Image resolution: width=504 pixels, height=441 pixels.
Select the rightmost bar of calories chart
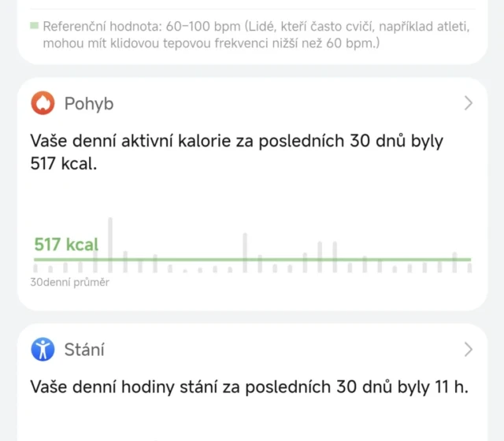coord(470,267)
